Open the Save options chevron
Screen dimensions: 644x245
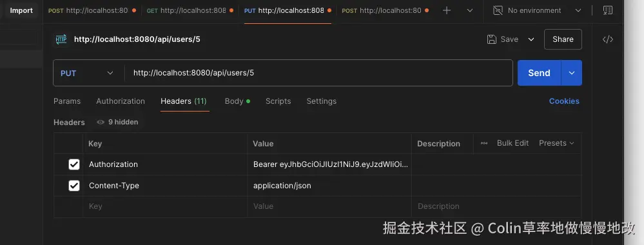(x=531, y=39)
